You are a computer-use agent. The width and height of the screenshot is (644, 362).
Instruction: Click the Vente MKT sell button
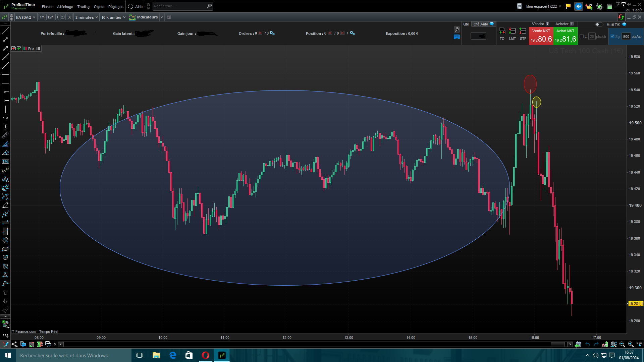(x=541, y=36)
